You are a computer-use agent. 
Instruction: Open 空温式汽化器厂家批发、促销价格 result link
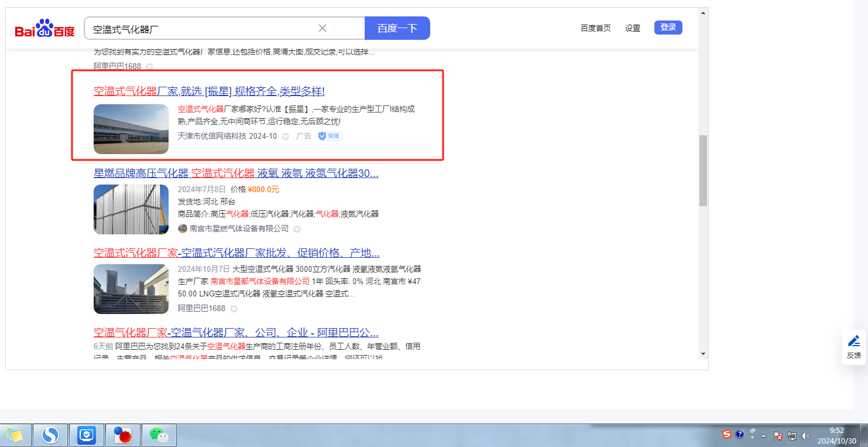(236, 253)
